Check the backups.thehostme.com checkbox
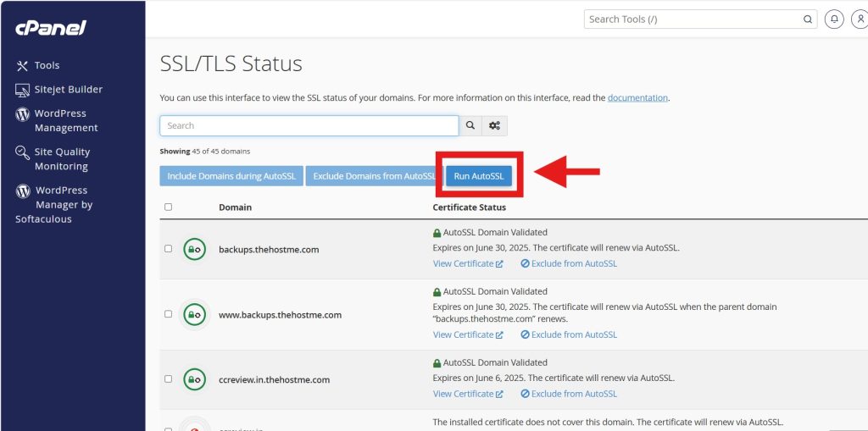The image size is (868, 431). 168,249
